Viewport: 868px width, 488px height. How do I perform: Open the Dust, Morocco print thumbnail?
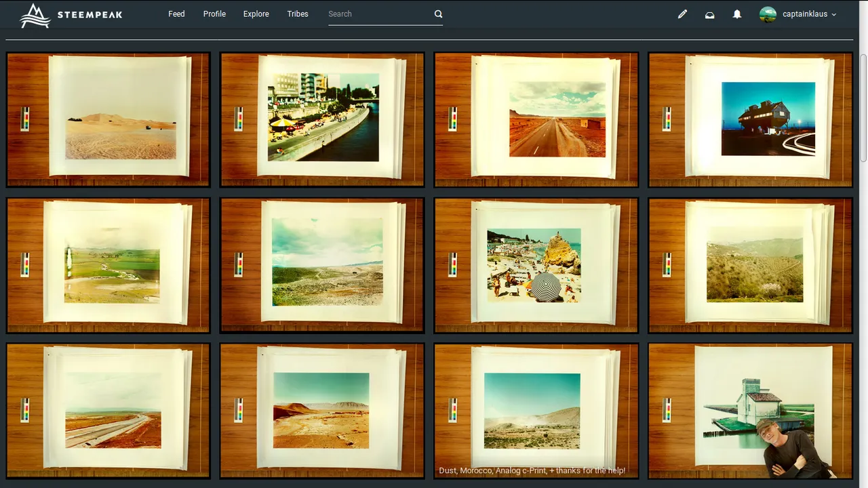click(536, 411)
